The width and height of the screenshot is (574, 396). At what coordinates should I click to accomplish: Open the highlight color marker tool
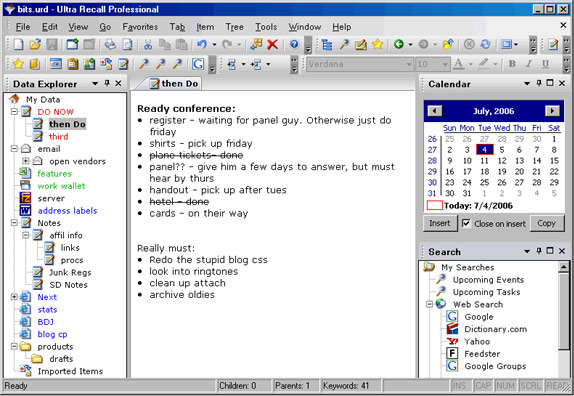484,64
